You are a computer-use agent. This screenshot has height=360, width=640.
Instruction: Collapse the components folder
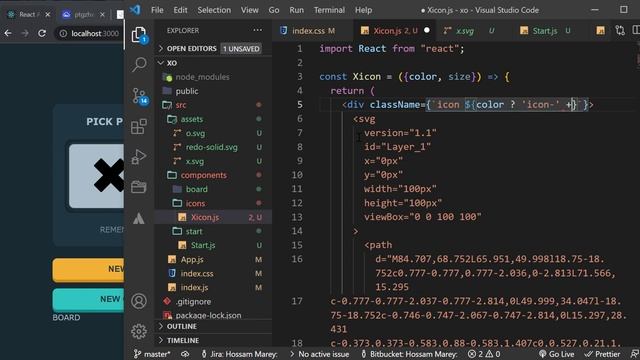[213, 175]
